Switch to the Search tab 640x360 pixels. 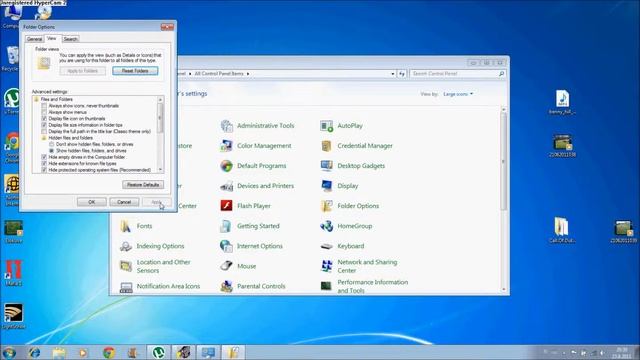coord(70,39)
